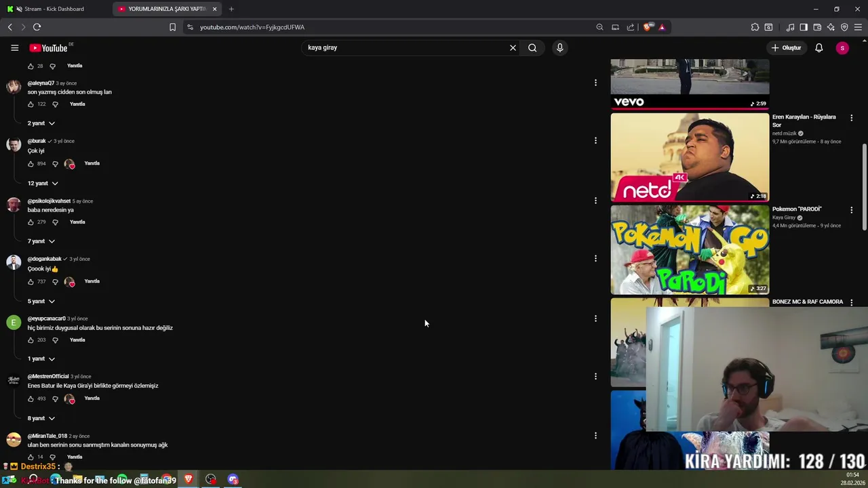
Task: Open 'Pokemon PARODİ' video title
Action: [797, 209]
